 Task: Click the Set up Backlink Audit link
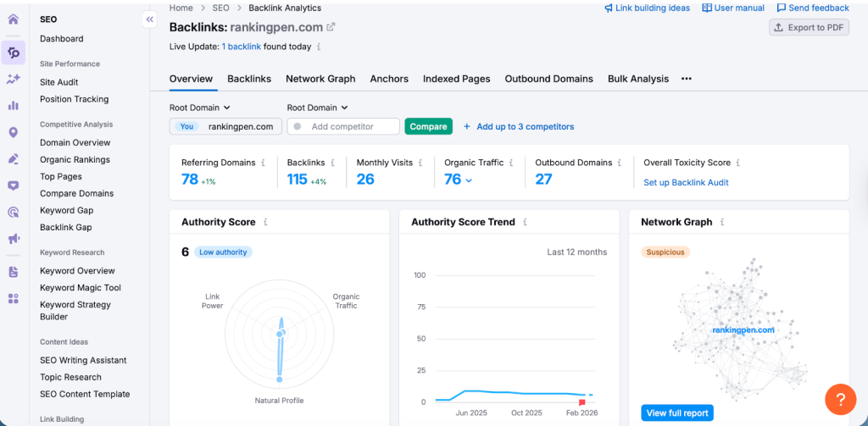tap(686, 182)
